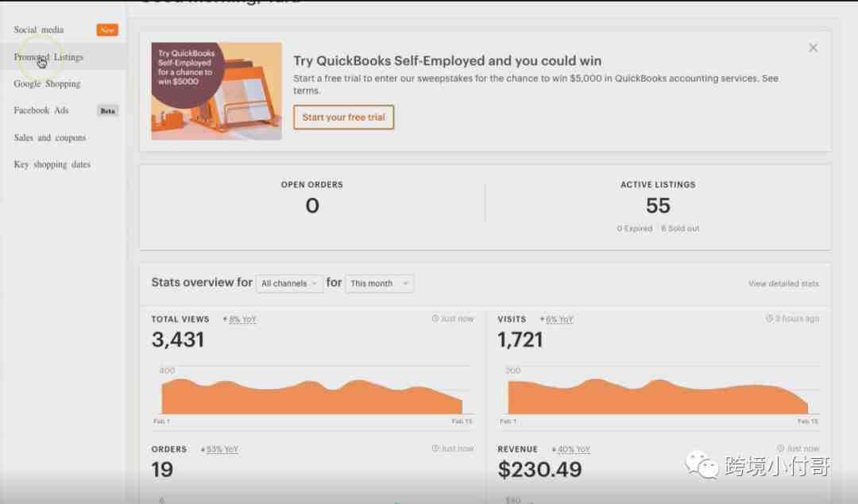858x504 pixels.
Task: Click the Revenue value $230.49
Action: click(539, 470)
